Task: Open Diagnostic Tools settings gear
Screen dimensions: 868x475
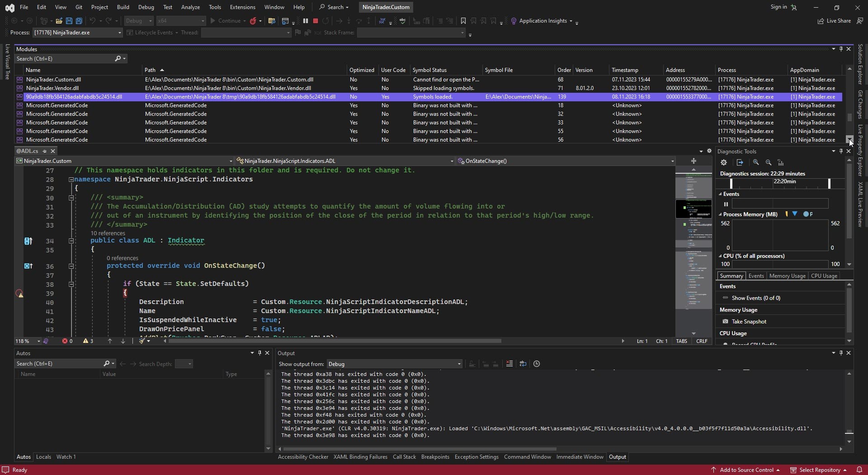Action: tap(724, 162)
